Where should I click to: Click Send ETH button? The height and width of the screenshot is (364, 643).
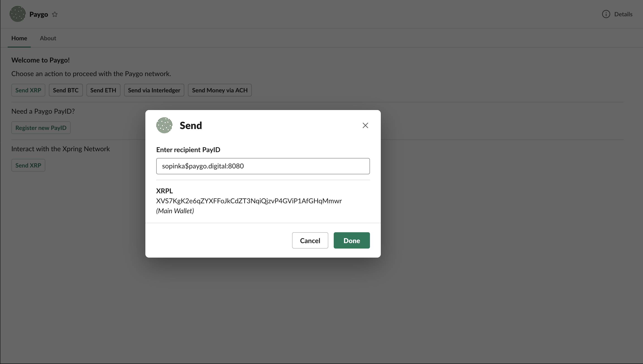click(x=103, y=90)
